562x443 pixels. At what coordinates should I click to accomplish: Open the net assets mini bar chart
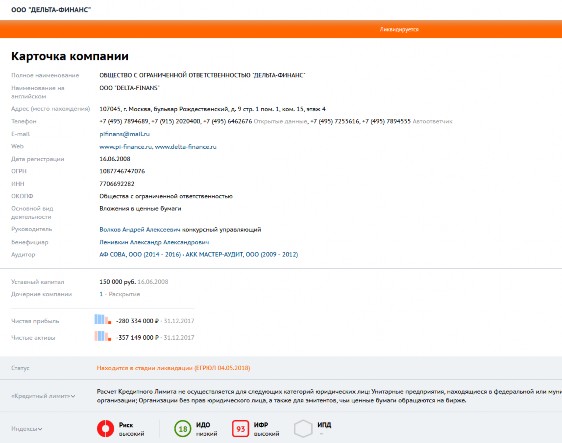pos(103,336)
